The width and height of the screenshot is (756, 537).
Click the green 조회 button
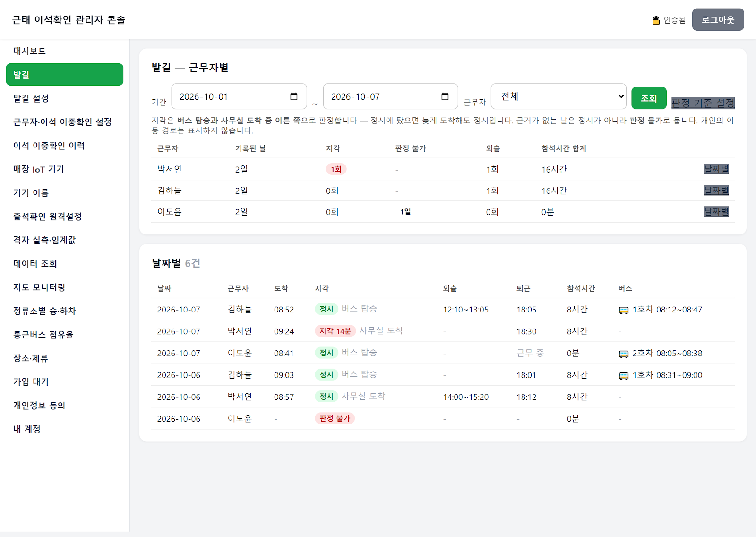pos(649,98)
